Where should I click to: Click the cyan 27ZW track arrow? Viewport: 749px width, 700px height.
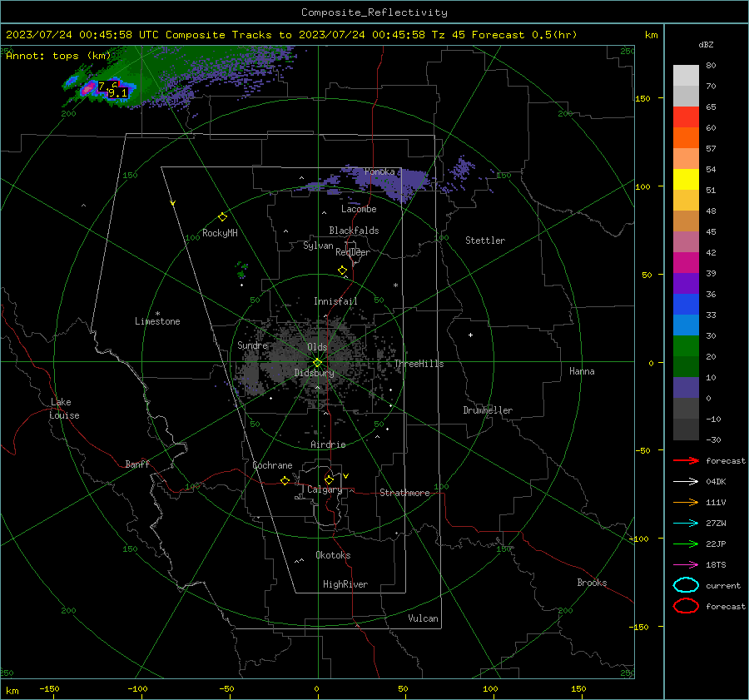(x=686, y=524)
